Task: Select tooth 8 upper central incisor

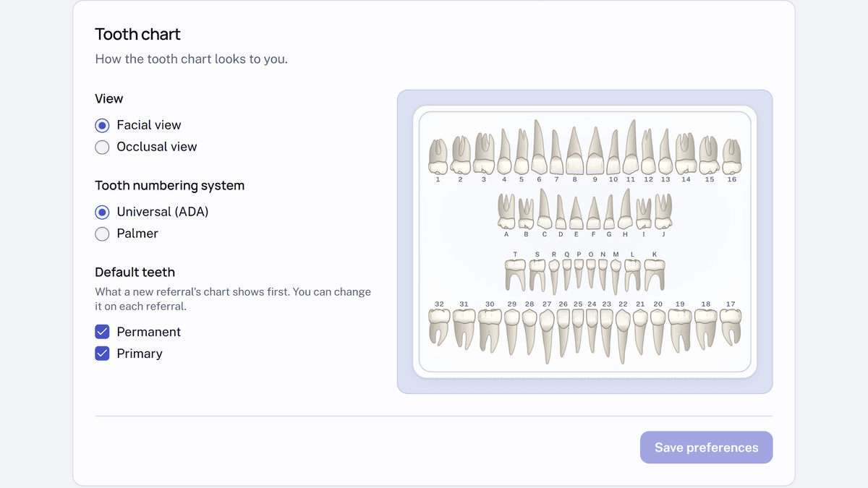Action: click(575, 150)
